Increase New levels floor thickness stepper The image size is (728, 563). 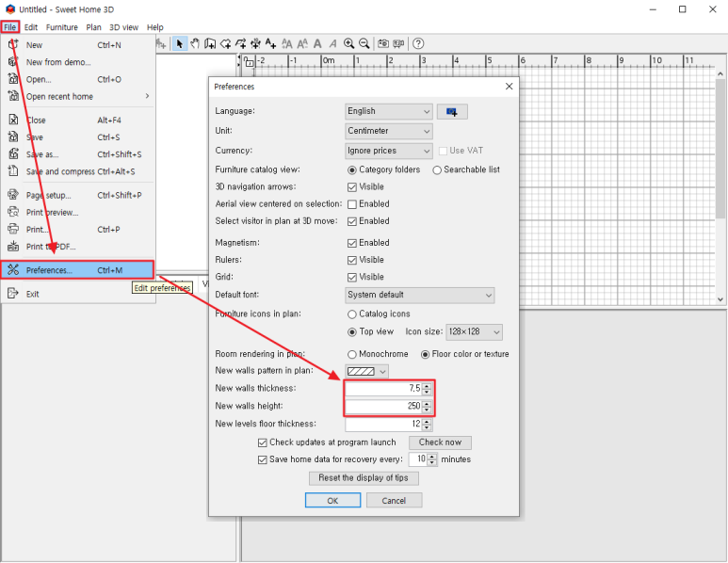(427, 422)
